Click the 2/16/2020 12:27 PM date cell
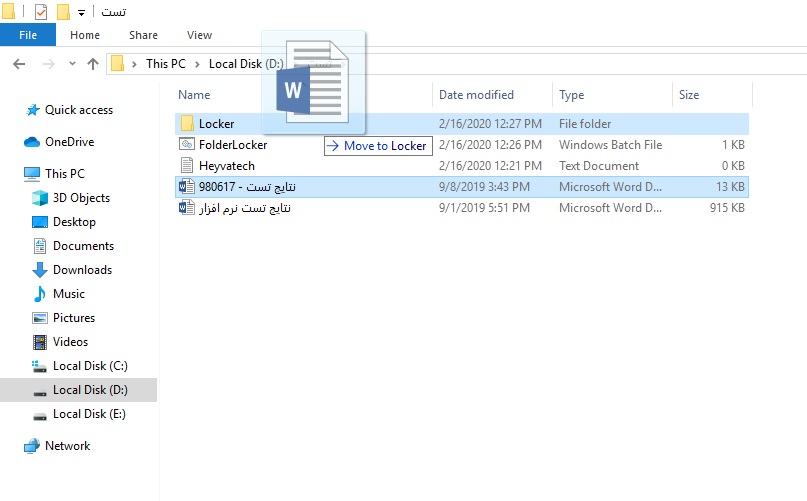 pyautogui.click(x=490, y=124)
